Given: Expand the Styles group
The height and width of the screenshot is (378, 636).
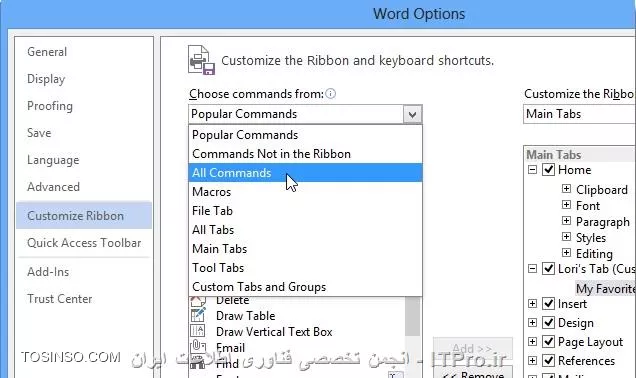Looking at the screenshot, I should pyautogui.click(x=566, y=236).
